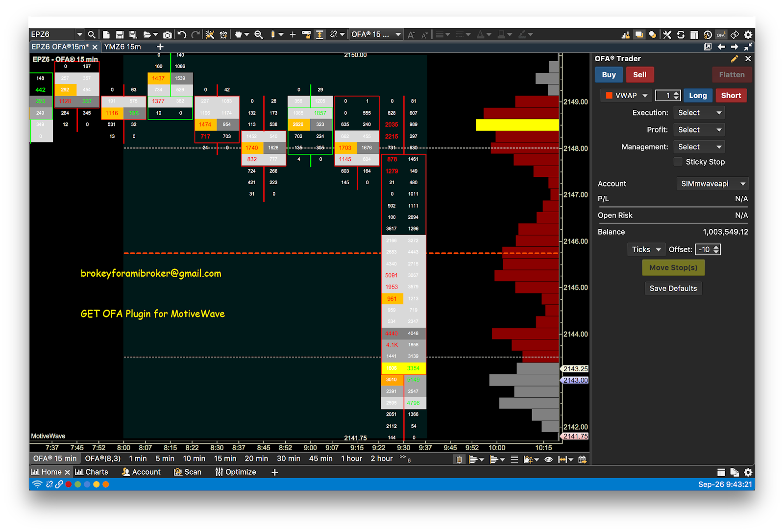Open the link chart dropdown arrow
The height and width of the screenshot is (532, 784).
[x=342, y=34]
